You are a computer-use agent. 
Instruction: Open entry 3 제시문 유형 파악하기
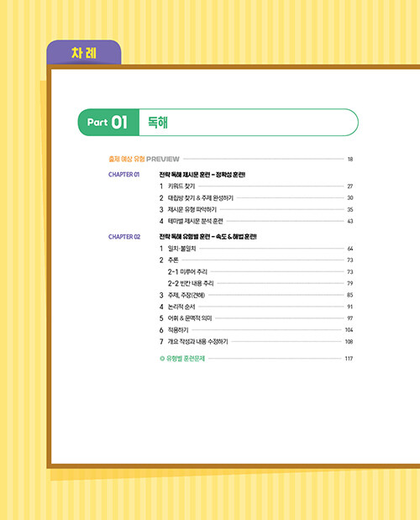(x=256, y=209)
